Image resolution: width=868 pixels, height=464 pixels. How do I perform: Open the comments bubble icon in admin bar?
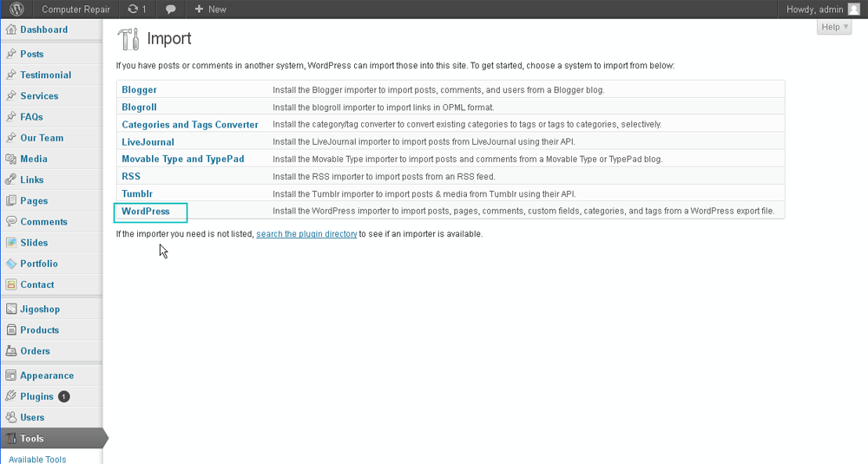click(171, 9)
